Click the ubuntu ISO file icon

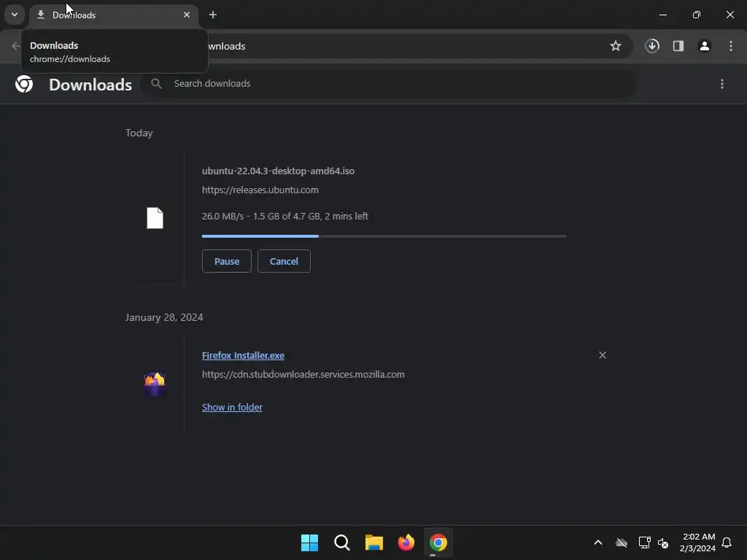[155, 218]
